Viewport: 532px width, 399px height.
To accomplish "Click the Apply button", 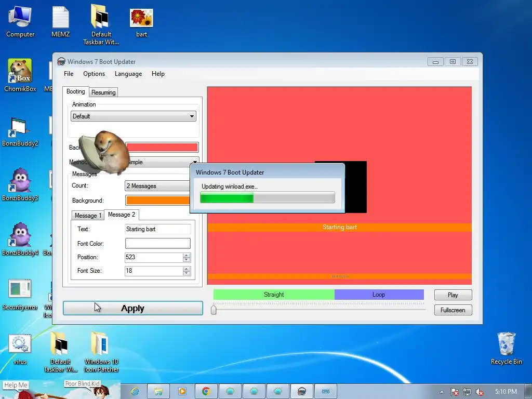I will 133,308.
